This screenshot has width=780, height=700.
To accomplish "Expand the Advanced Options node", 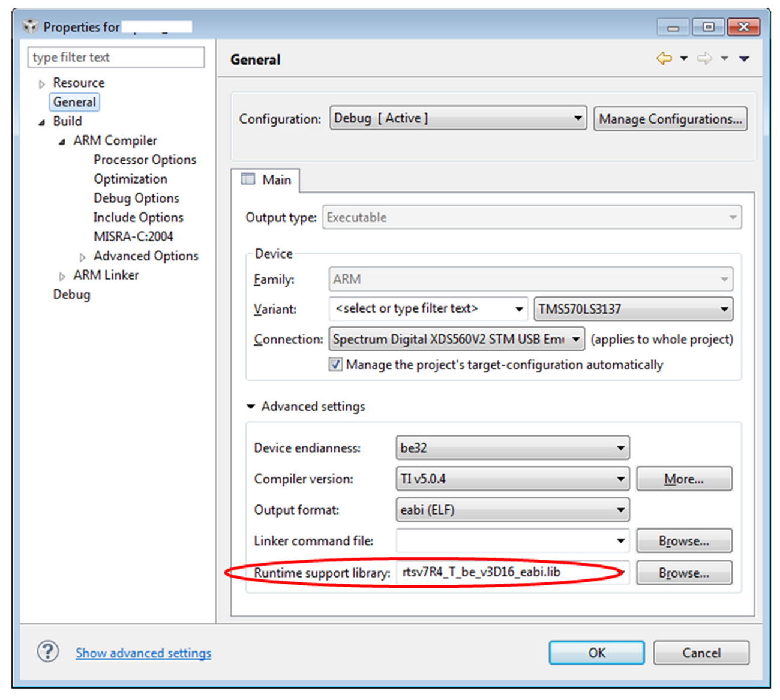I will tap(82, 256).
